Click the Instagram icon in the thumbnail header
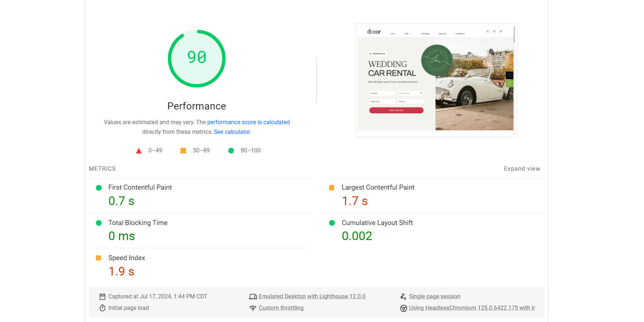Image resolution: width=644 pixels, height=322 pixels. [494, 31]
